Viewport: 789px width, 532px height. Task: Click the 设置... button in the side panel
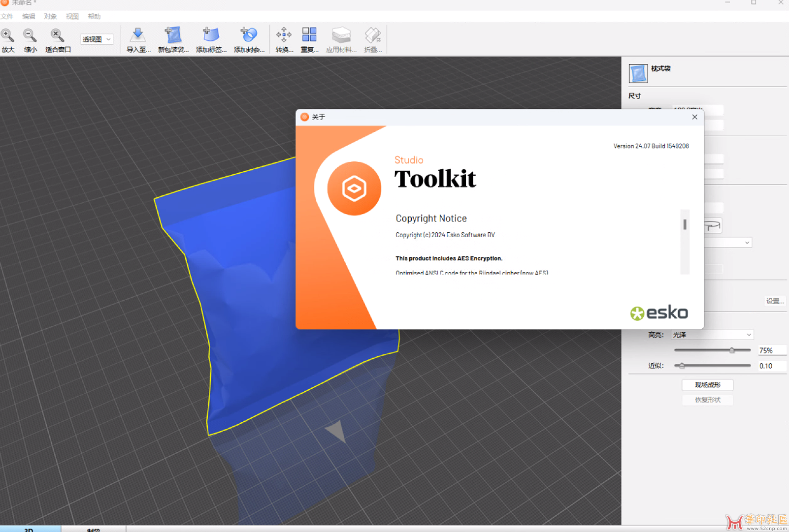[x=775, y=301]
